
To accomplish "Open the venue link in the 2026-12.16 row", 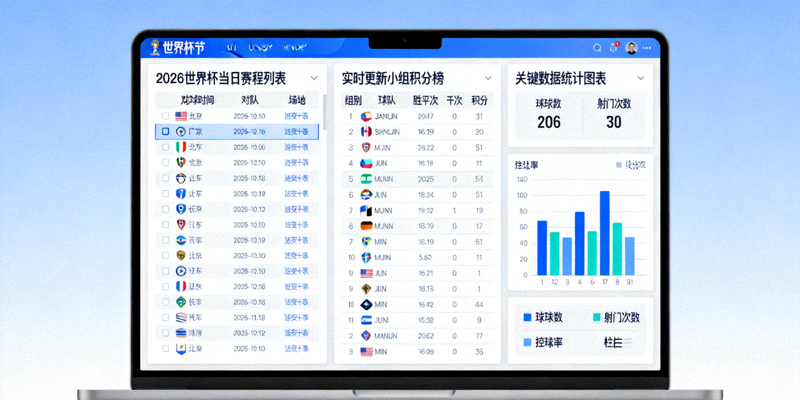I will pos(296,132).
